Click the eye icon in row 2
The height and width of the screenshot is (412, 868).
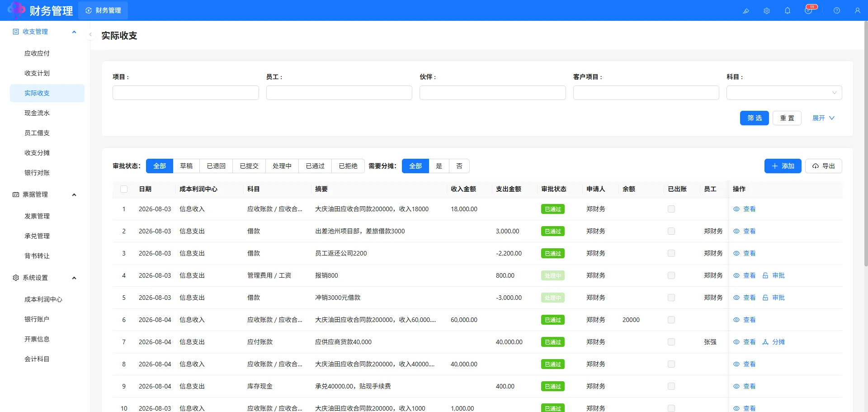pyautogui.click(x=736, y=231)
